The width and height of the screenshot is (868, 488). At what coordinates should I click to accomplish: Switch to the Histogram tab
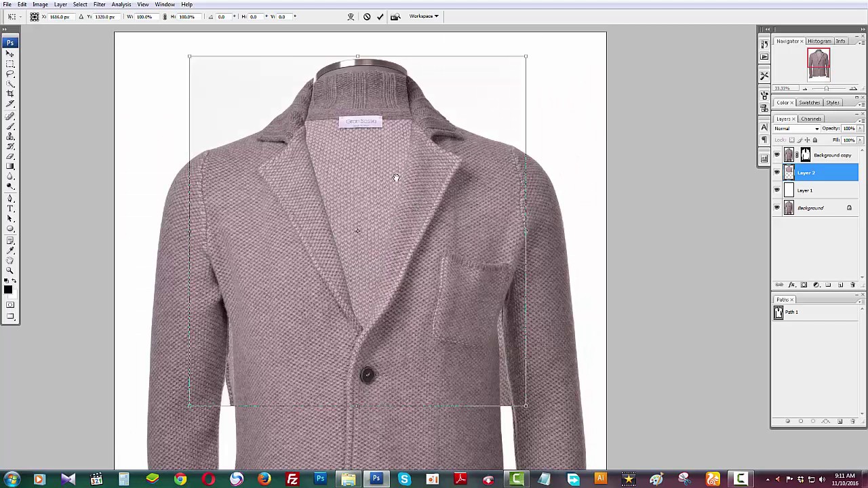pos(818,41)
